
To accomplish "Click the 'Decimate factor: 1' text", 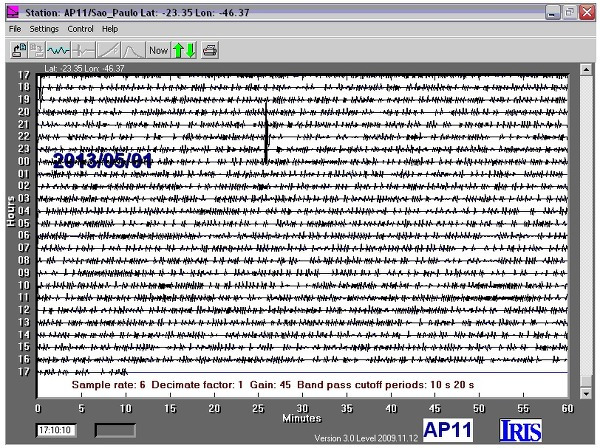I will 197,384.
